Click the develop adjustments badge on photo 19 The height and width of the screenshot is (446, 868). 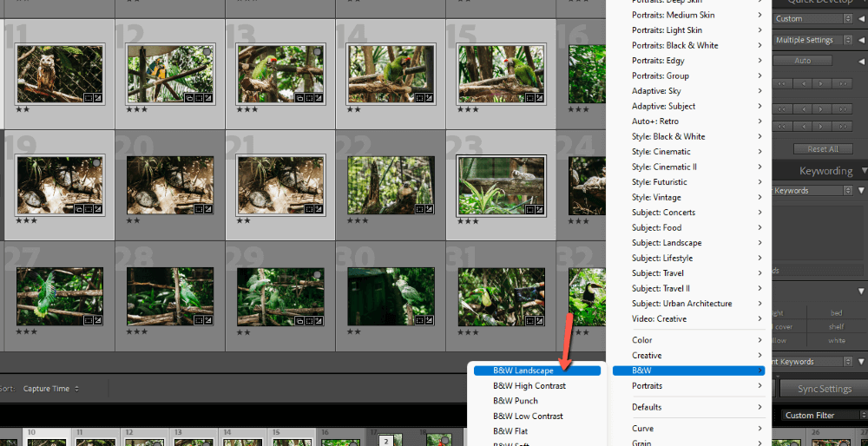coord(97,209)
